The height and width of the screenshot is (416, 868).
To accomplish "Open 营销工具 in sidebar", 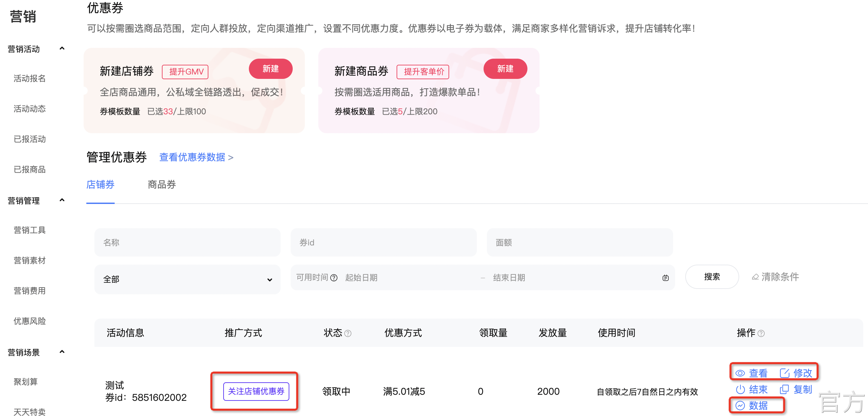I will pos(30,230).
